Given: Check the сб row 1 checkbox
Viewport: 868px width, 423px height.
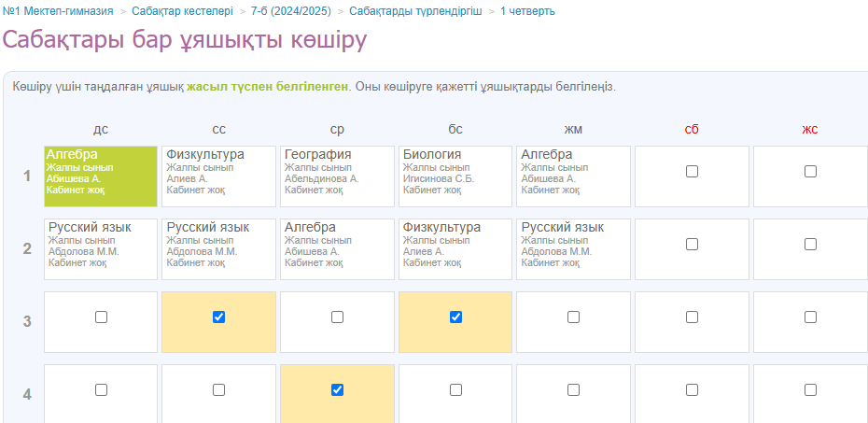Looking at the screenshot, I should point(692,172).
